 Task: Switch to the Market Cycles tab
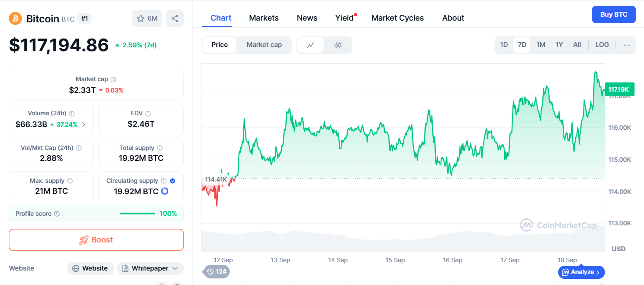[397, 18]
